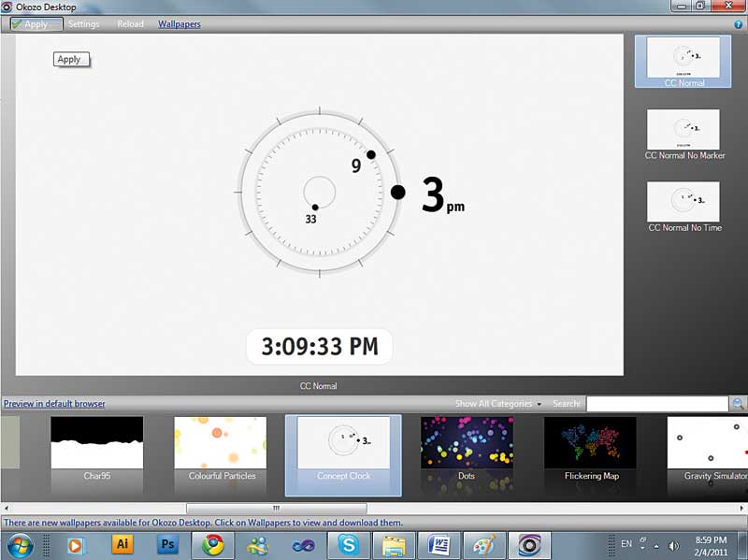Launch Windows Media Player from taskbar
This screenshot has width=748, height=560.
[75, 545]
